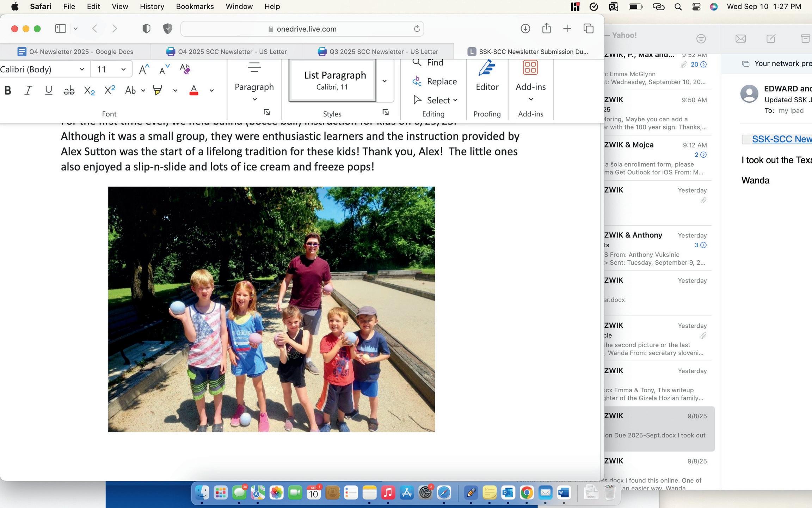The height and width of the screenshot is (508, 812).
Task: Increase font size with grow icon
Action: point(144,69)
